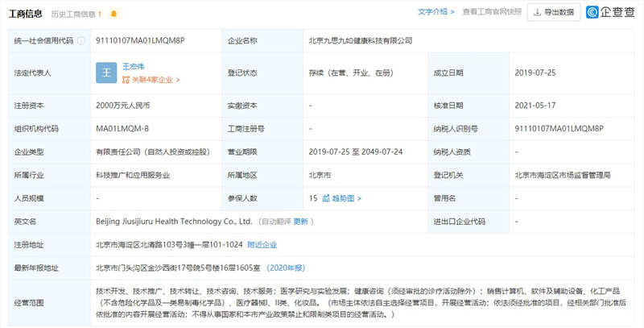Expand 关联4家企业 related companies
This screenshot has height=328, width=644.
click(155, 80)
